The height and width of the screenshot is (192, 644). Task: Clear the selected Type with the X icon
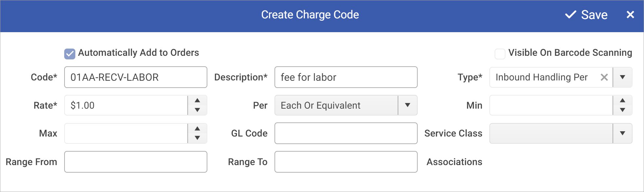[604, 77]
